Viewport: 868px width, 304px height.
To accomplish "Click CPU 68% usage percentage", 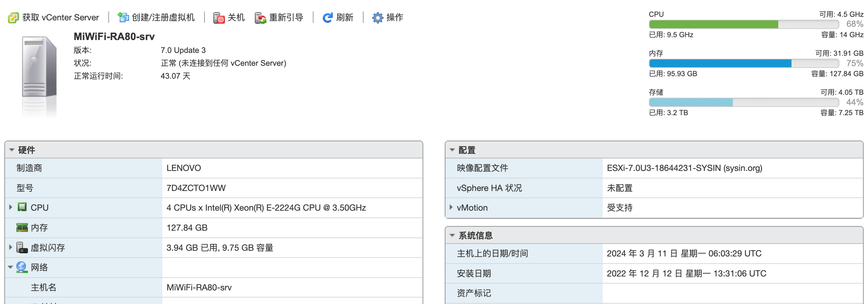I will pyautogui.click(x=854, y=24).
